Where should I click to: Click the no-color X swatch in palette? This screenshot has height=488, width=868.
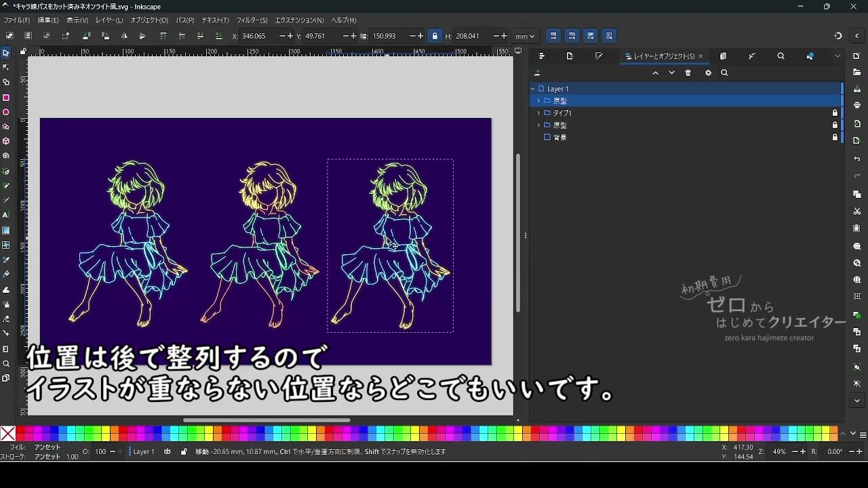[x=7, y=434]
